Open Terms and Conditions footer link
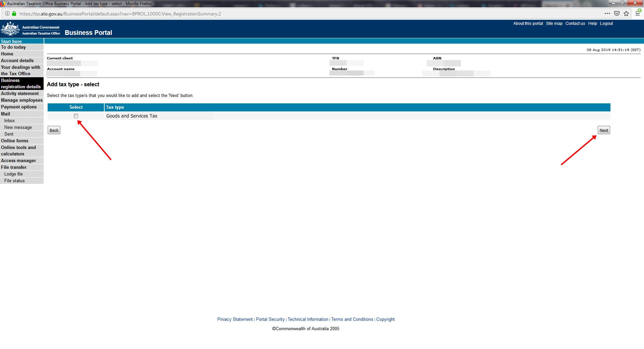Screen dimensions: 644x349 coord(352,319)
